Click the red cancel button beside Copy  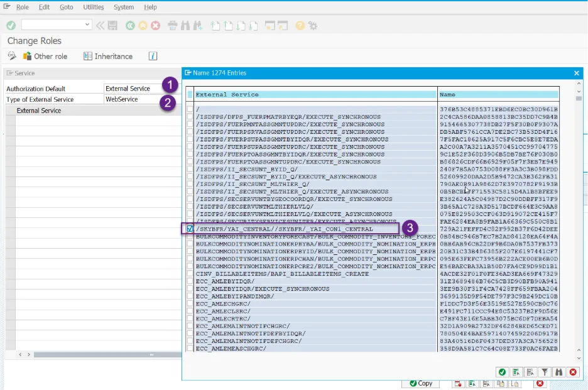point(540,383)
